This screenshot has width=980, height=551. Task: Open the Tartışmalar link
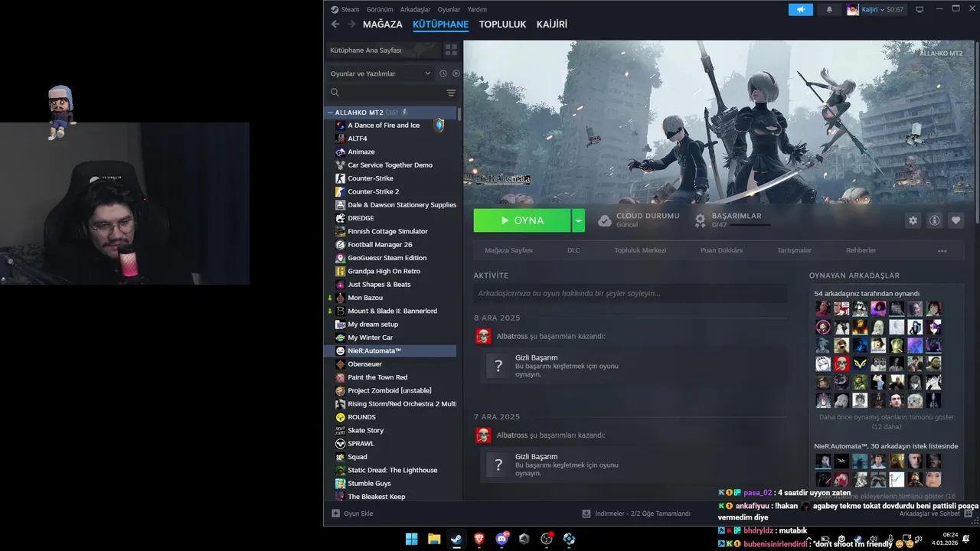794,250
